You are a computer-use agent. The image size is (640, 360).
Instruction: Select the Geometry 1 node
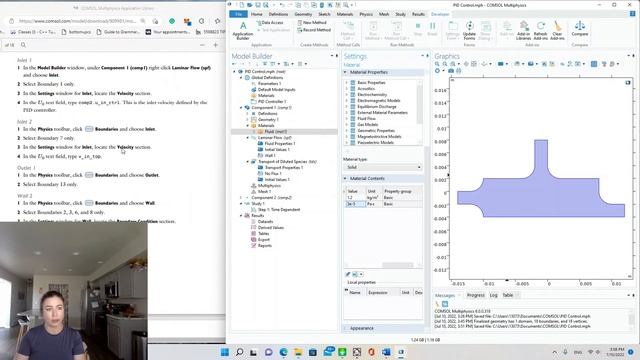click(268, 120)
